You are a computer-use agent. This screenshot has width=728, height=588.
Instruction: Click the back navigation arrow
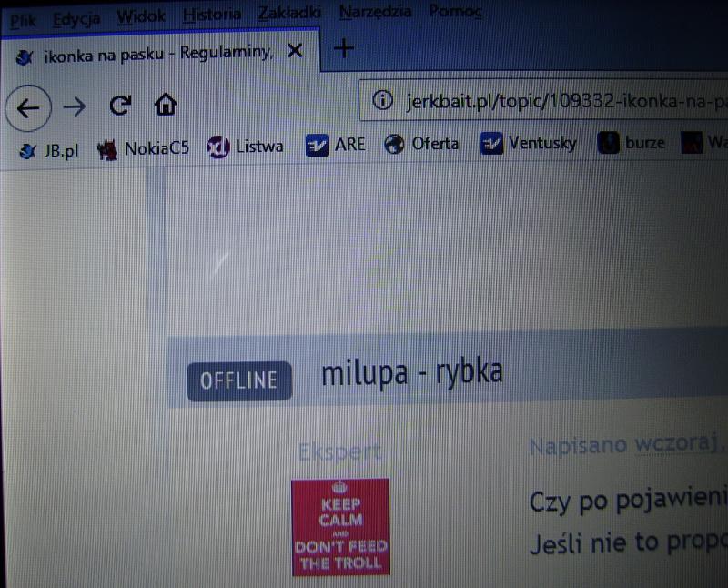pyautogui.click(x=28, y=107)
